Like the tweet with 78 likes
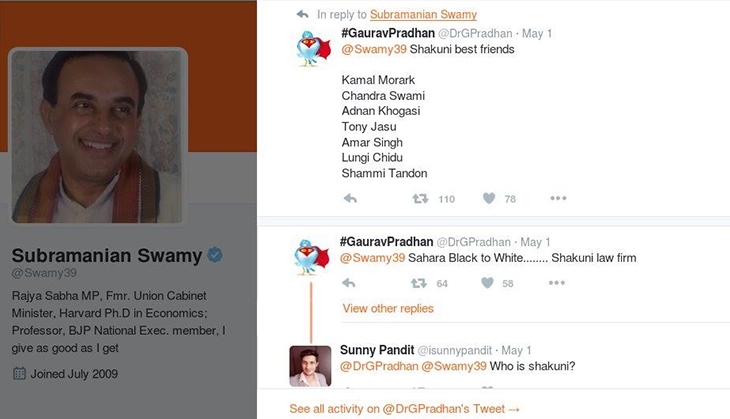Viewport: 730px width, 419px height. (489, 199)
